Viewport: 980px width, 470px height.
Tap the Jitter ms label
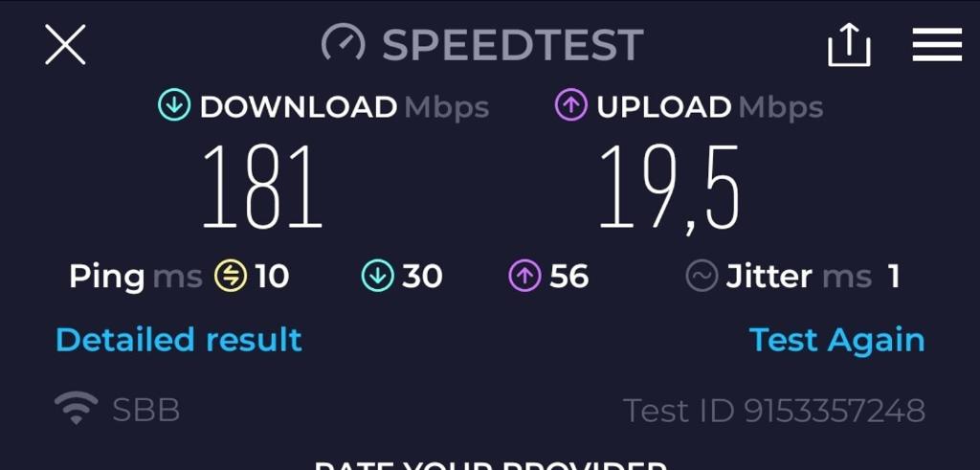point(799,277)
